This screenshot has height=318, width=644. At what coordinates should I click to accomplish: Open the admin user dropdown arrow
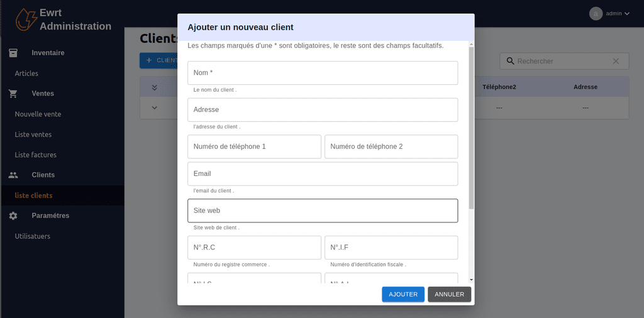(x=627, y=14)
